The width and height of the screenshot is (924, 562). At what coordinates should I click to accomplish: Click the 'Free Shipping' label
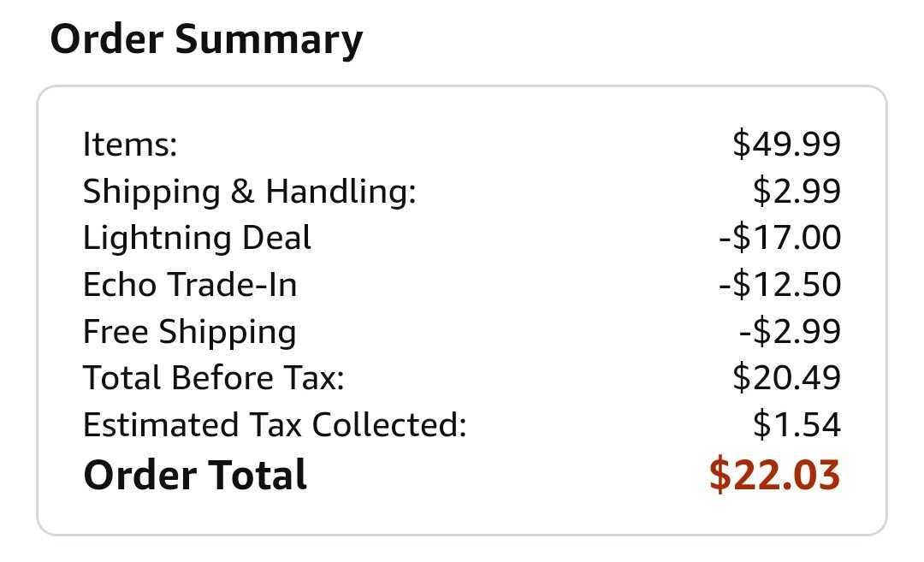pyautogui.click(x=190, y=331)
